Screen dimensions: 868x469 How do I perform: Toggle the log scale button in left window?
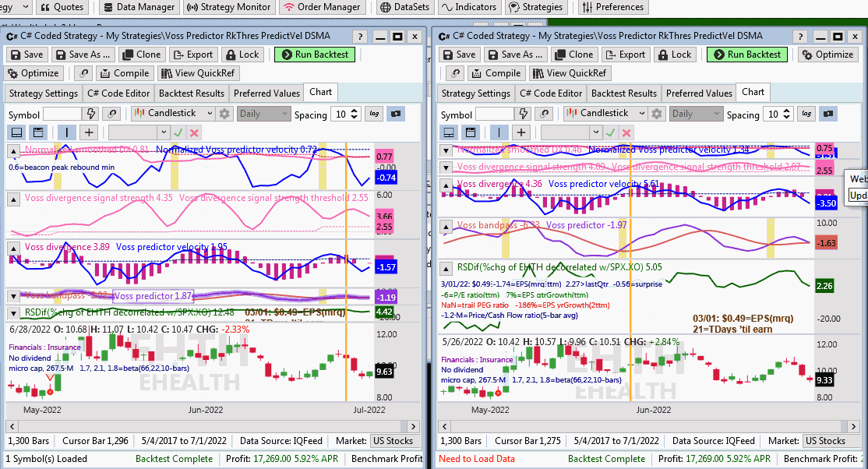pyautogui.click(x=375, y=114)
